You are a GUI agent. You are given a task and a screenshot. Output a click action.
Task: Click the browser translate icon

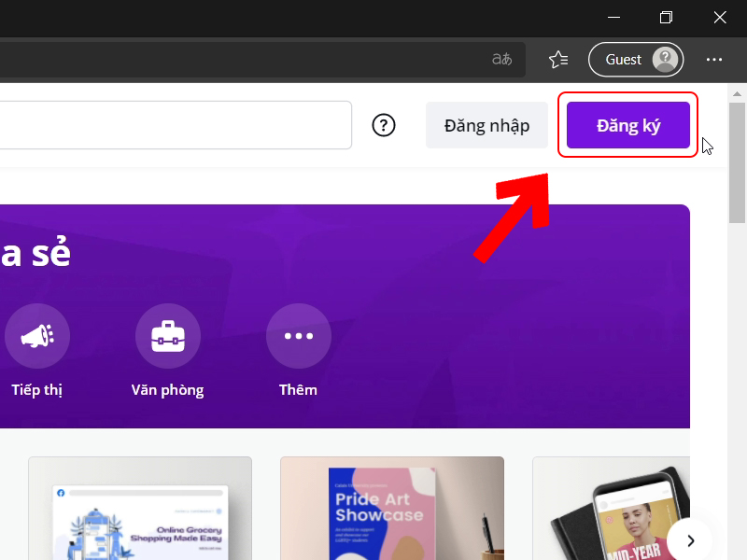click(501, 60)
